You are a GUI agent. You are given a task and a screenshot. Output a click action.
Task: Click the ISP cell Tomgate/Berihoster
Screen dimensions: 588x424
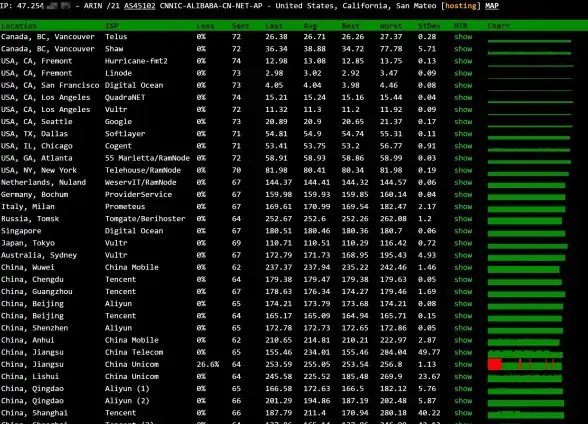[x=145, y=219]
